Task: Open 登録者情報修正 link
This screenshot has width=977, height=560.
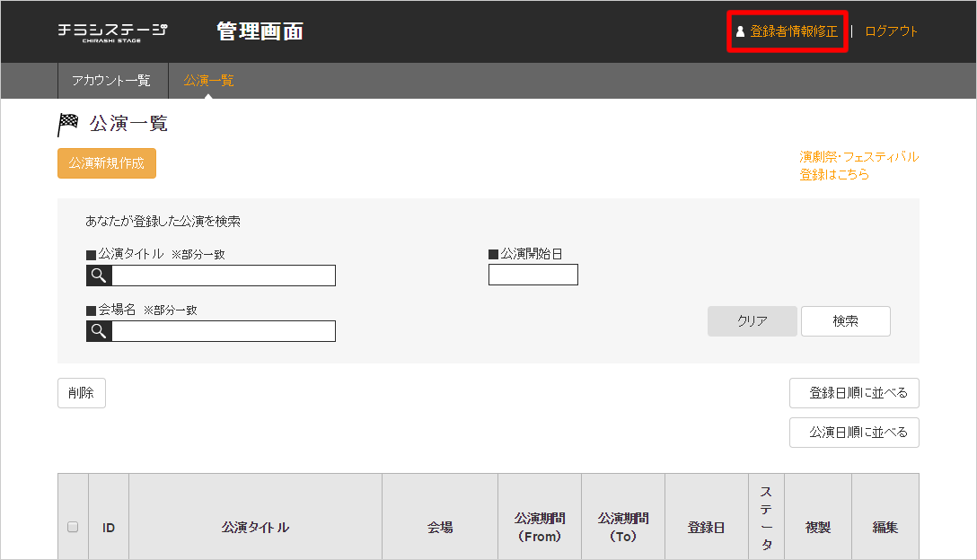Action: point(794,31)
